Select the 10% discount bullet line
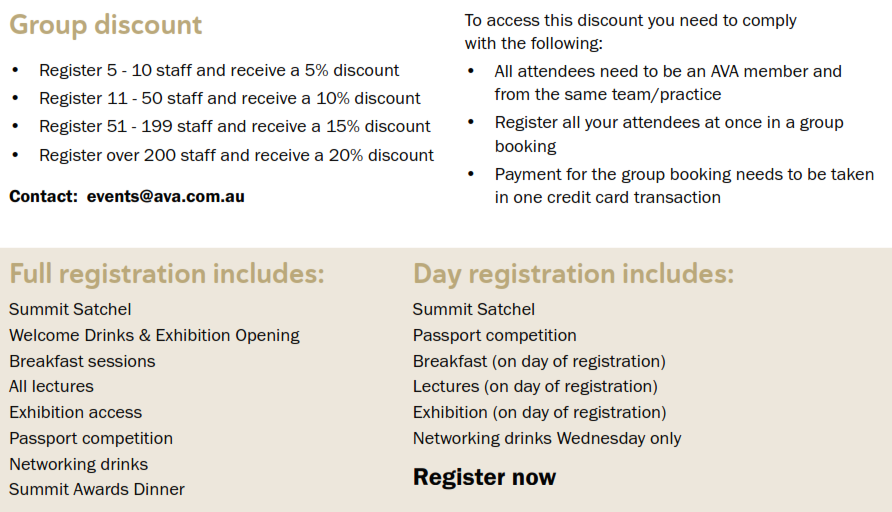This screenshot has height=512, width=892. pyautogui.click(x=229, y=98)
